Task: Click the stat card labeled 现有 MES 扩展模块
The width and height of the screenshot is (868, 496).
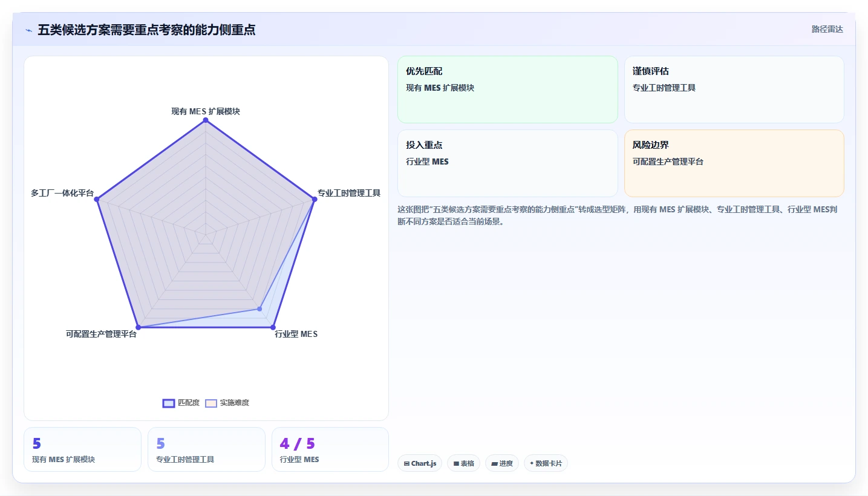Action: tap(82, 449)
